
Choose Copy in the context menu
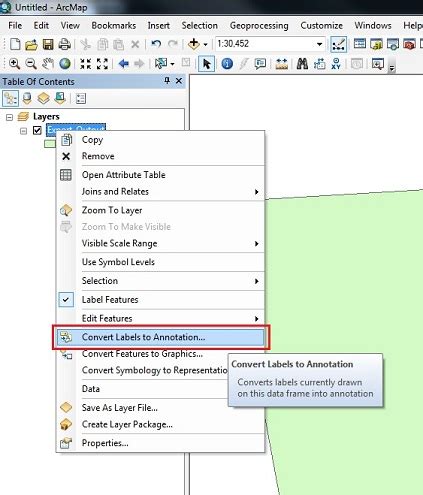coord(161,139)
